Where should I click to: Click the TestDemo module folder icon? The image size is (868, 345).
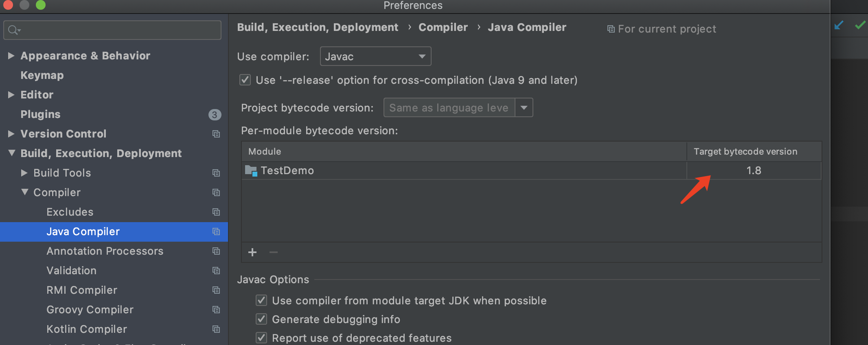[251, 170]
